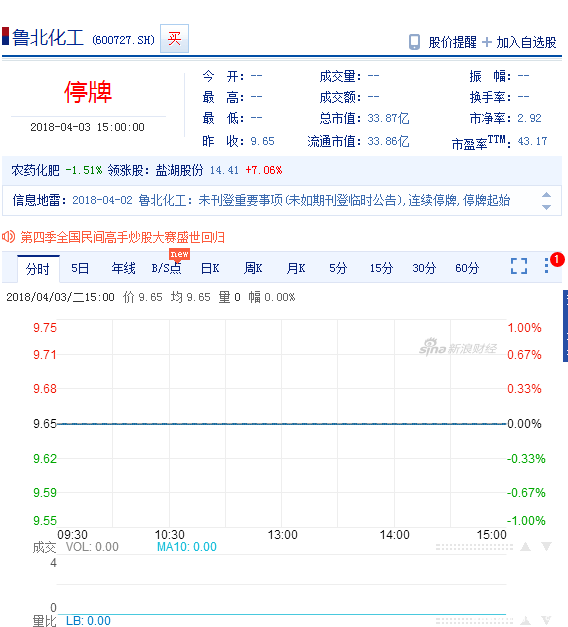
Task: Switch to the 5分 chart tab
Action: click(338, 268)
